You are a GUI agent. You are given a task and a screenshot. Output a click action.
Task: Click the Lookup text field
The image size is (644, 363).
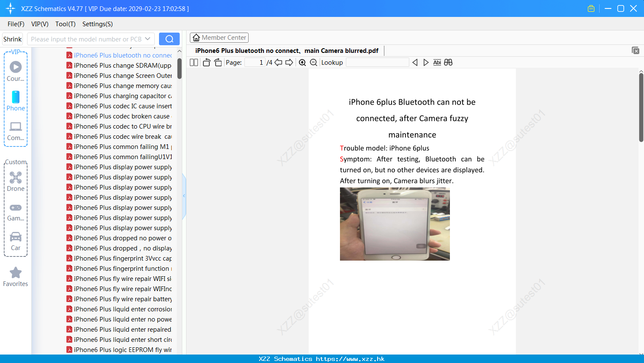pyautogui.click(x=377, y=62)
